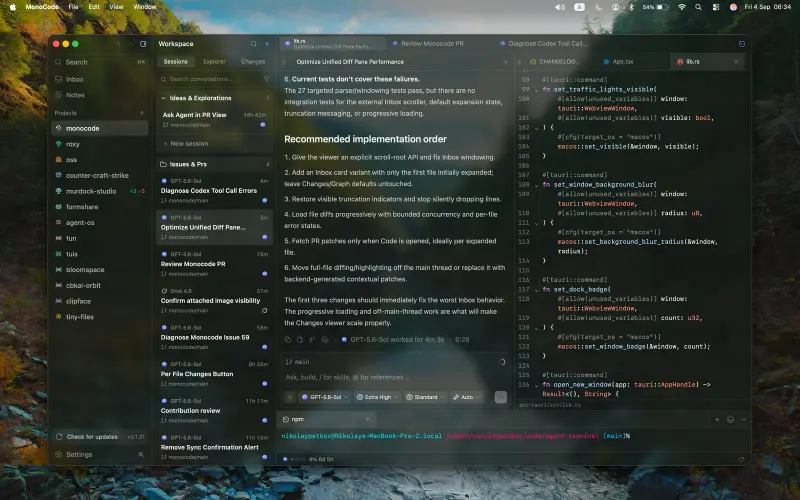Open the CHANGELOG editor tab
This screenshot has height=500, width=800.
tap(556, 62)
